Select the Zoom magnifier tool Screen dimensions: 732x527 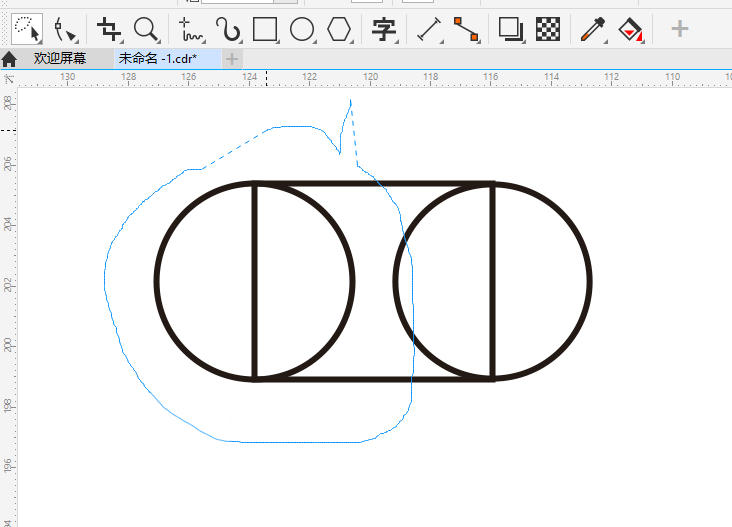coord(147,30)
